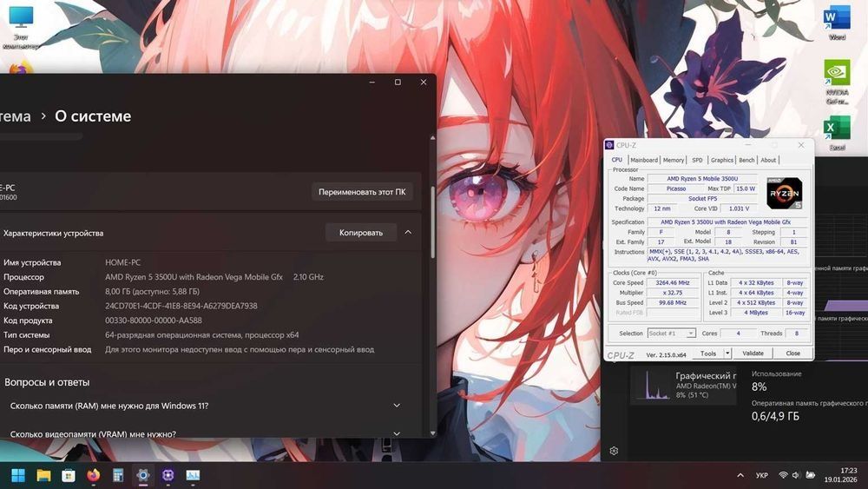Click the Ryzen 5 logo in CPU-Z

click(x=785, y=194)
